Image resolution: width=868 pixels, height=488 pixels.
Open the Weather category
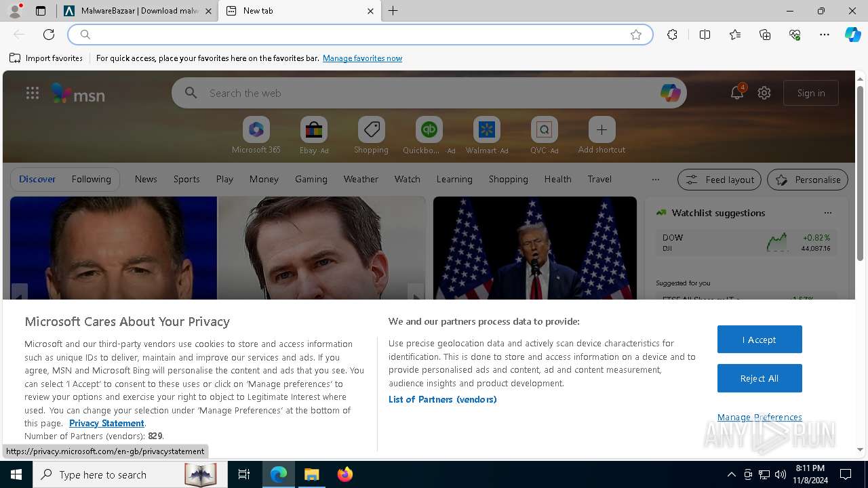point(361,179)
